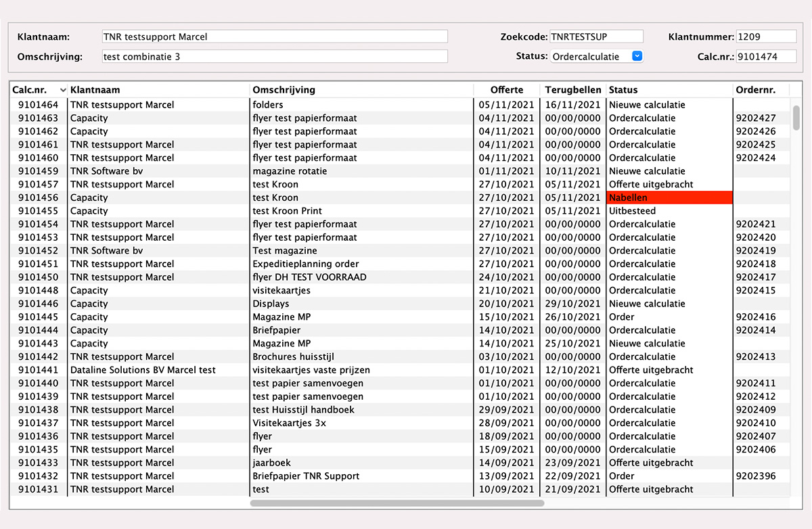This screenshot has height=529, width=812.
Task: Click Terugbellen date 16/11/2021
Action: click(572, 105)
